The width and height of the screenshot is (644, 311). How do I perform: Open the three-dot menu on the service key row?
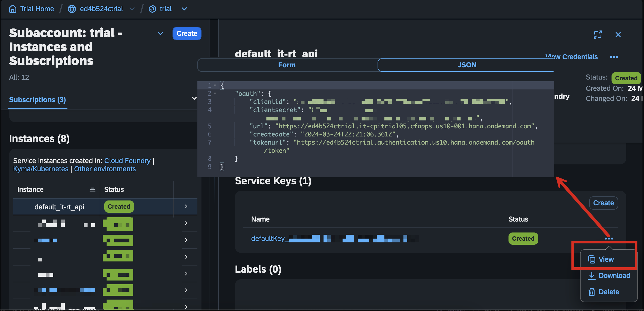pos(609,238)
